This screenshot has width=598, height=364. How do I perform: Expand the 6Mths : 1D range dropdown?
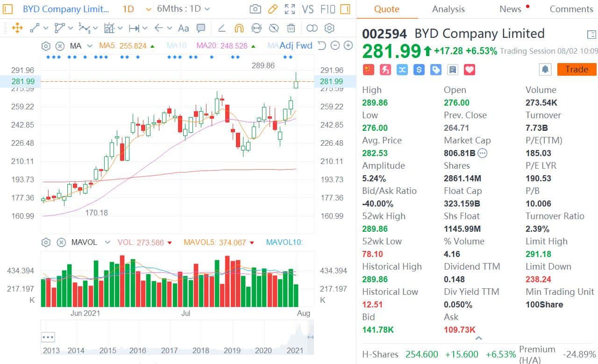pyautogui.click(x=183, y=9)
